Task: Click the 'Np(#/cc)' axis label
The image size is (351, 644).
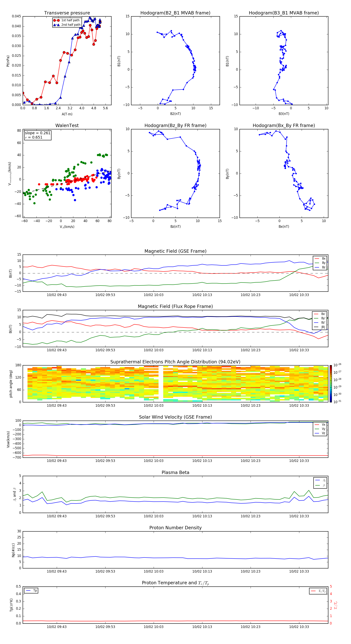Action: pyautogui.click(x=13, y=550)
